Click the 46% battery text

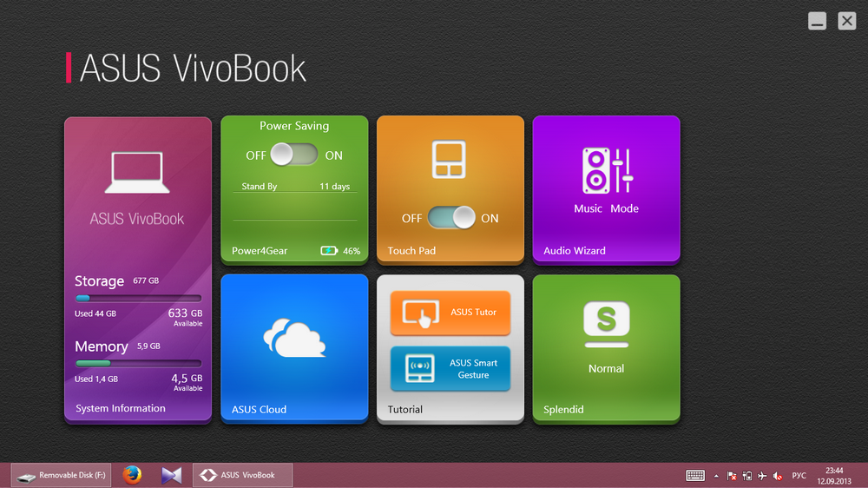[352, 251]
